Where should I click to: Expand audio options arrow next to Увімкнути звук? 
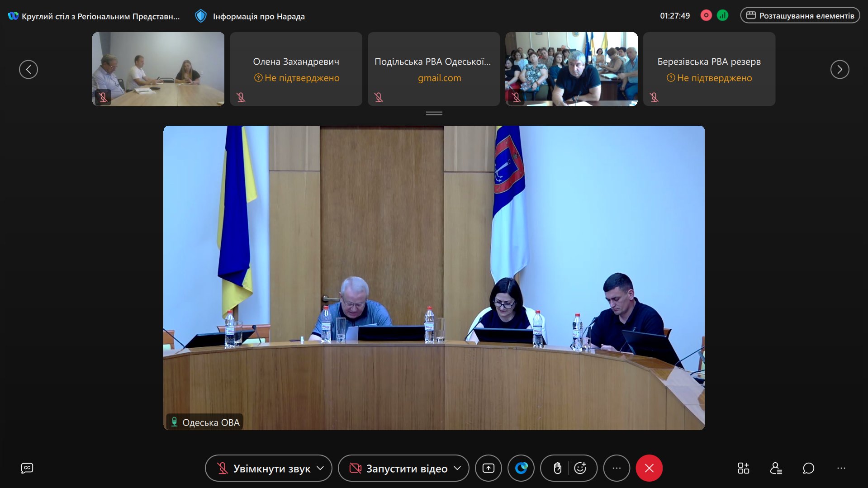(x=321, y=468)
